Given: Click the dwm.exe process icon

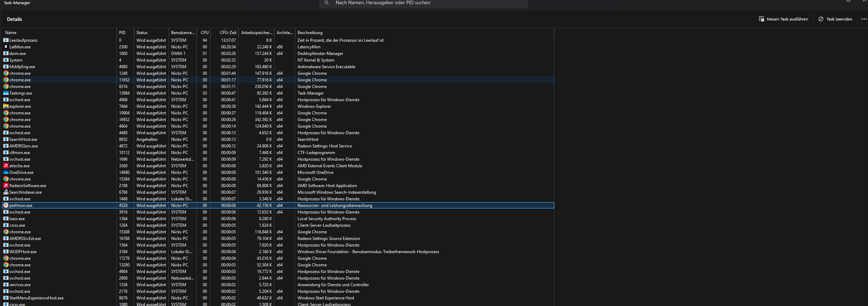Looking at the screenshot, I should click(x=6, y=54).
